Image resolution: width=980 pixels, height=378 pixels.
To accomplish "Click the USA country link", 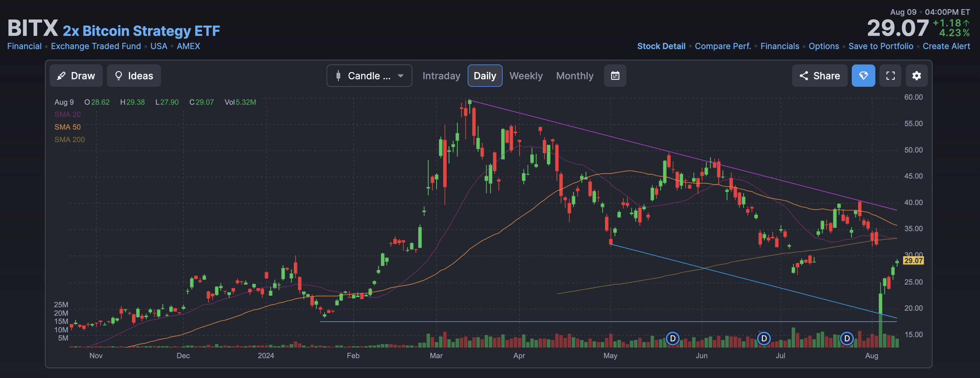I will [159, 46].
